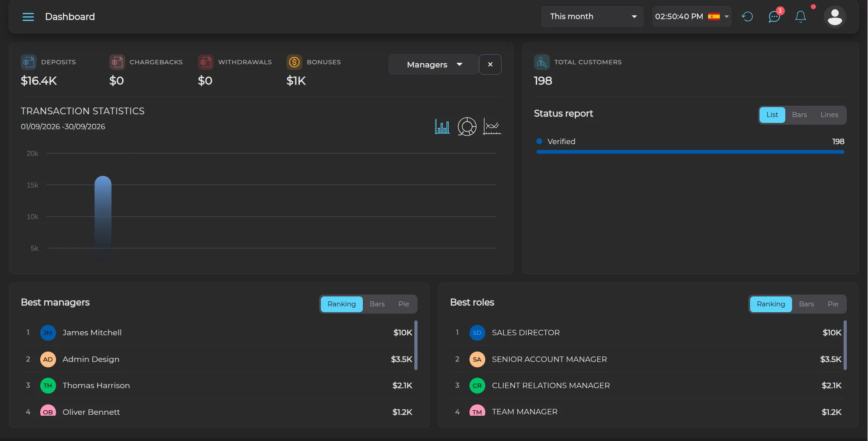Switch Best roles to Pie
Viewport: 868px width, 441px height.
coord(833,304)
